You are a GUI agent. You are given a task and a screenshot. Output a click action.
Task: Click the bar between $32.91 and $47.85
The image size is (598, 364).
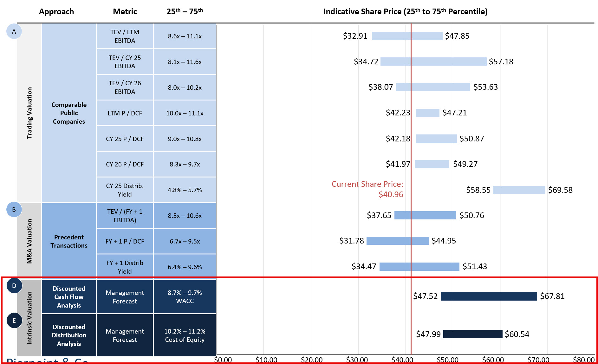407,36
